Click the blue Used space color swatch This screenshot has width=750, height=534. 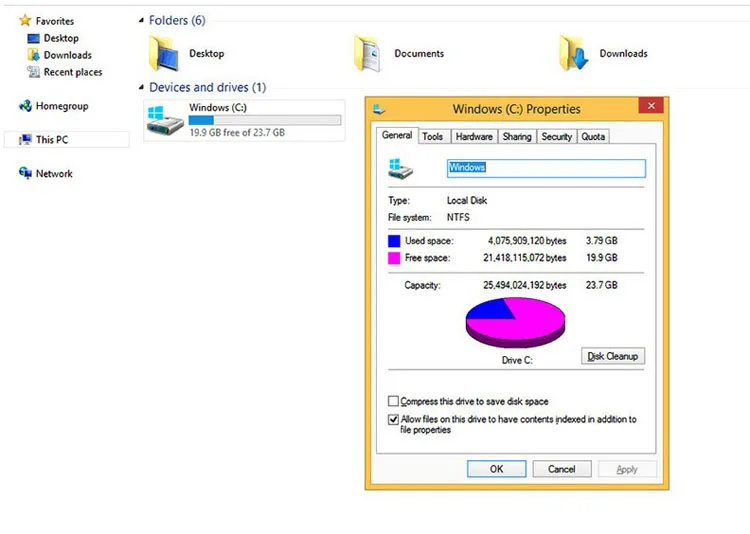394,241
